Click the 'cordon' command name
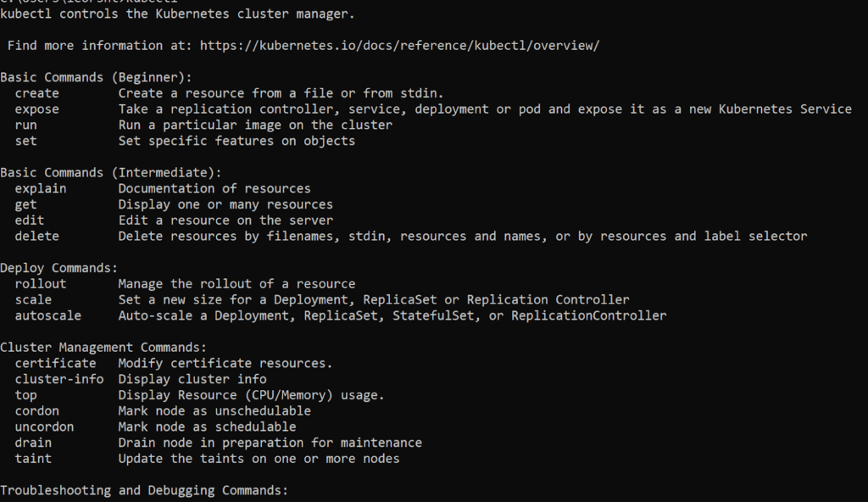868x502 pixels. click(x=37, y=410)
